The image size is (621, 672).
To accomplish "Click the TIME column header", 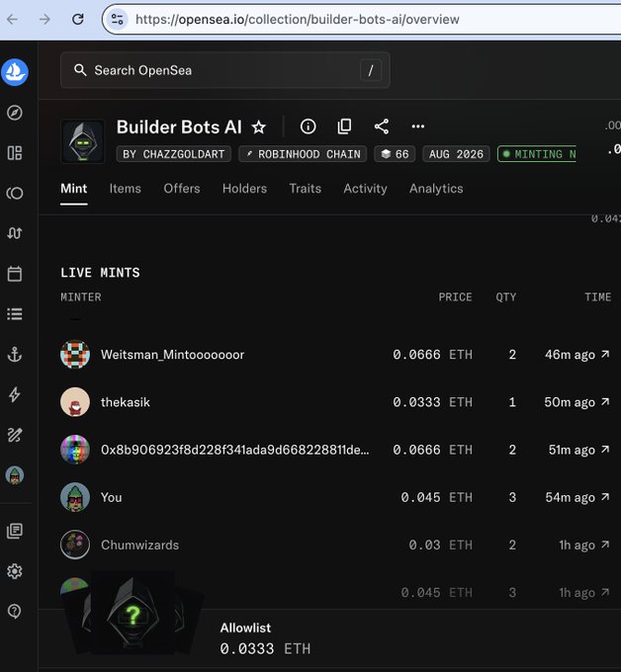I will point(598,297).
